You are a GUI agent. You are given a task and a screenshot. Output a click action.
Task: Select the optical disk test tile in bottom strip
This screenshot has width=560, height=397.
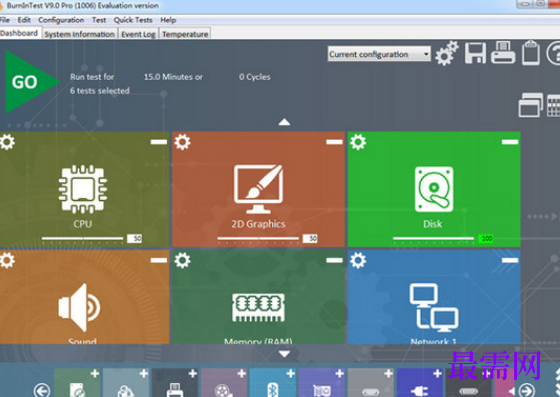77,383
